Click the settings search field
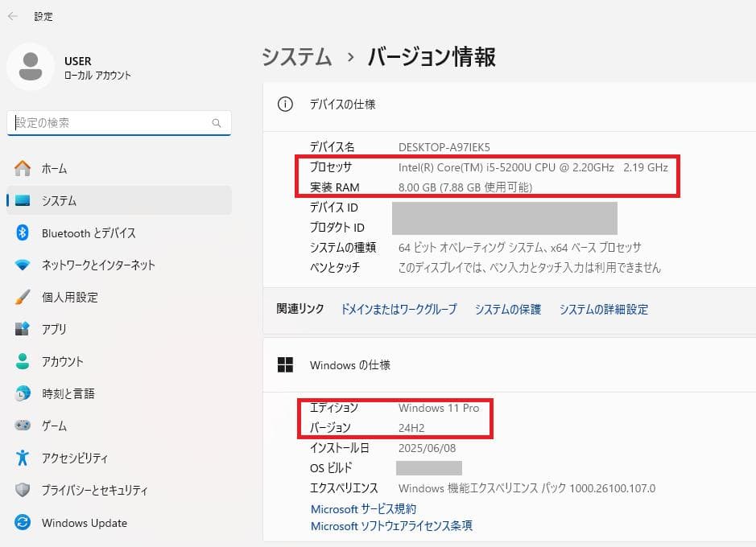This screenshot has height=547, width=756. coord(118,122)
